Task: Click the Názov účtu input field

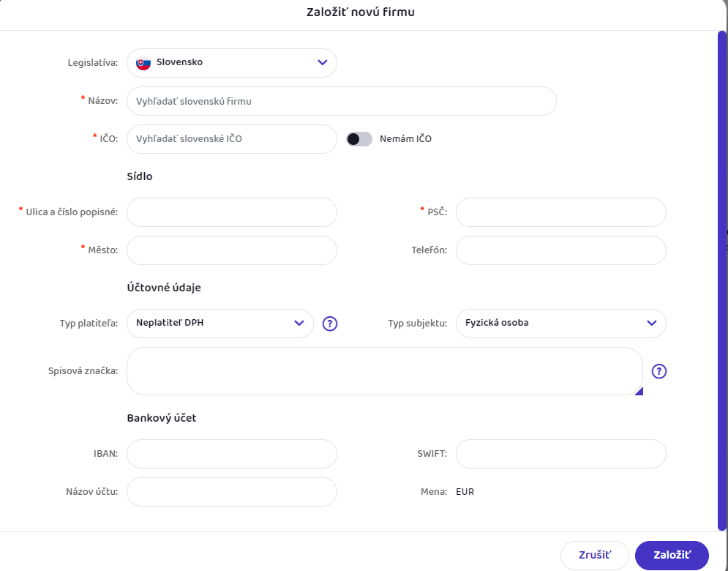Action: (x=231, y=492)
